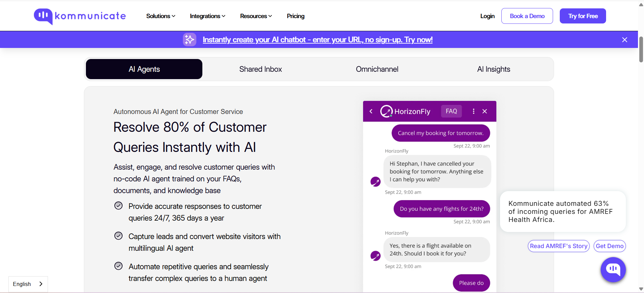The height and width of the screenshot is (293, 644).
Task: Open the three-dot menu in HorizonFly chat
Action: coord(474,111)
